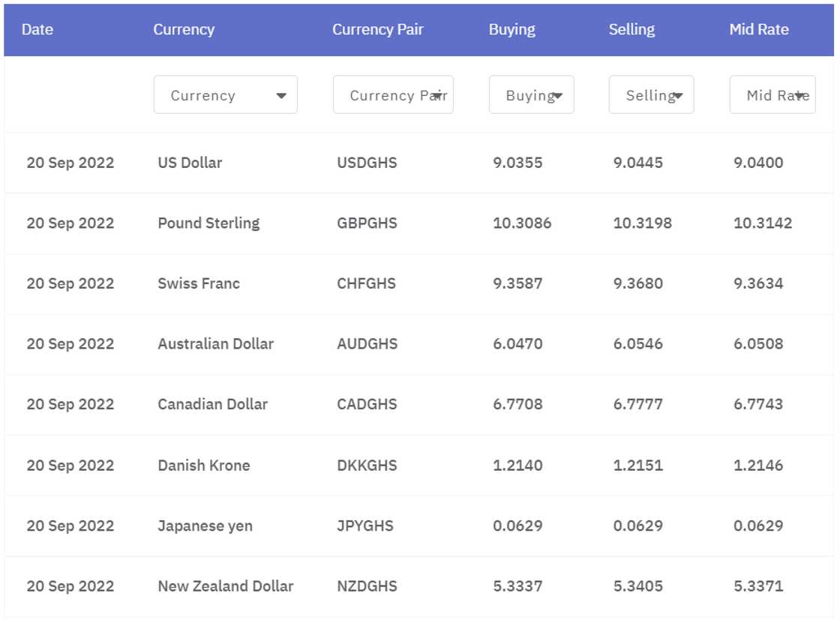840x620 pixels.
Task: Click the USDGHS currency pair cell
Action: point(366,163)
